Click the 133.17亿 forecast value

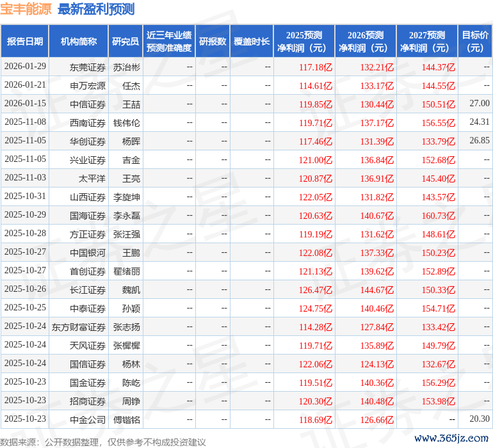pos(377,86)
